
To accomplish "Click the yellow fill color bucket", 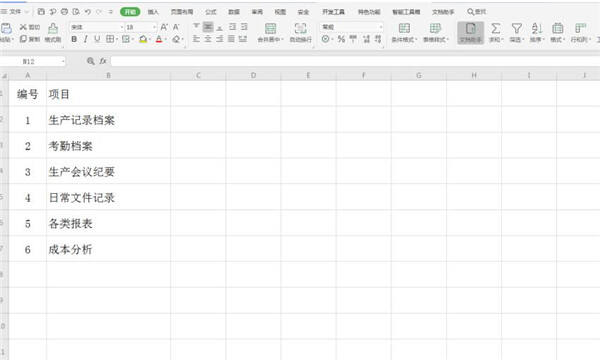I will [x=143, y=39].
